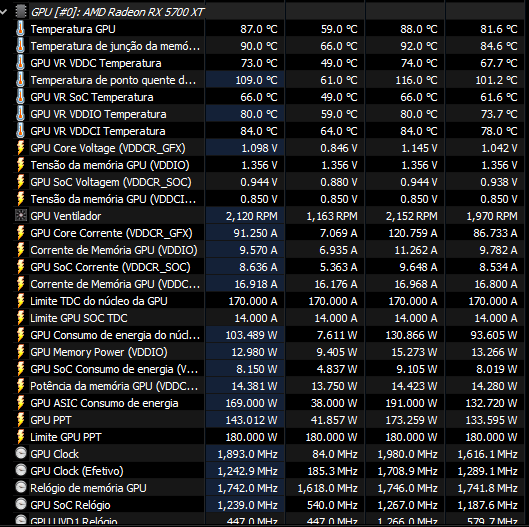This screenshot has width=529, height=527.
Task: Click the thermometer icon beside GPU VR VDDCI Temperatura
Action: click(x=20, y=131)
